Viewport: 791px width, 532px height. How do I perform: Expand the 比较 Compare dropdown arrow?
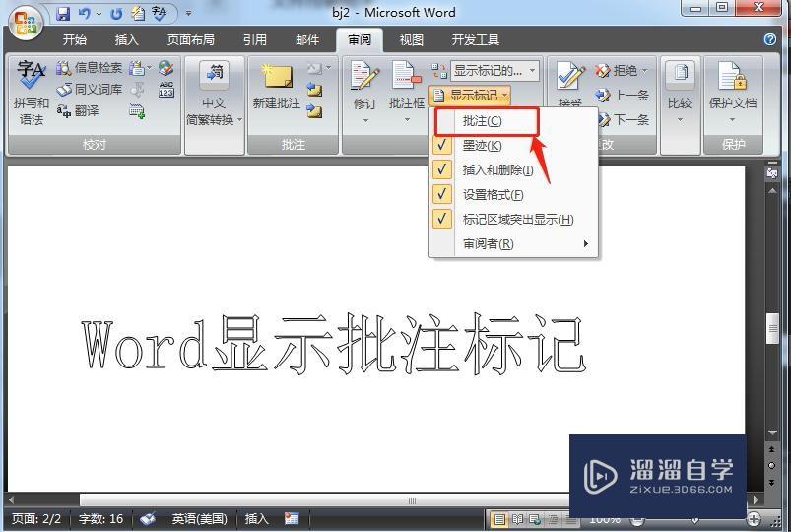point(680,120)
